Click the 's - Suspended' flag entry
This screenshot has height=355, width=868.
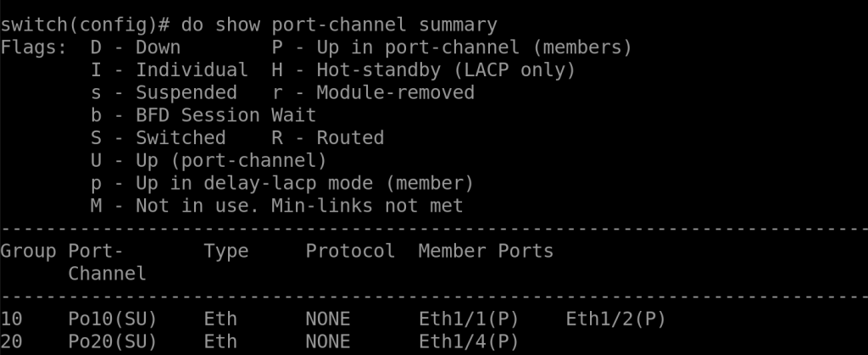click(x=164, y=92)
